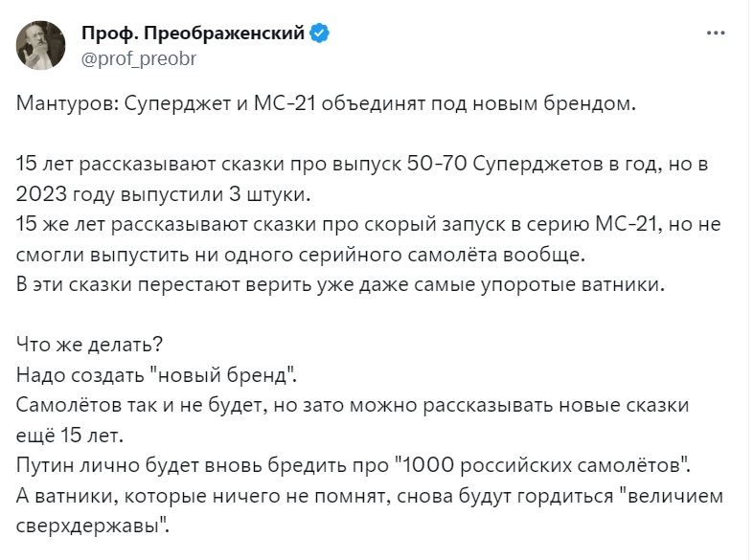Image resolution: width=754 pixels, height=560 pixels.
Task: Click the display name Проф. Преображенский
Action: (x=193, y=34)
